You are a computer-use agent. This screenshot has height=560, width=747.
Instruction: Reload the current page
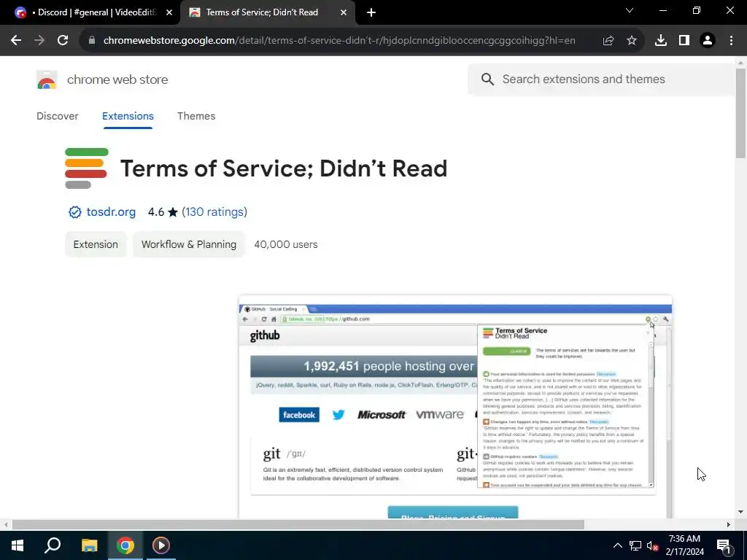(x=63, y=41)
